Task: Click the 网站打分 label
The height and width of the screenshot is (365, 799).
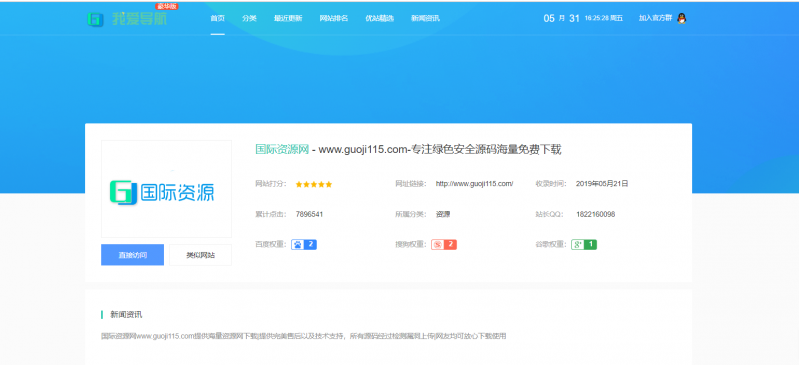Action: coord(271,184)
